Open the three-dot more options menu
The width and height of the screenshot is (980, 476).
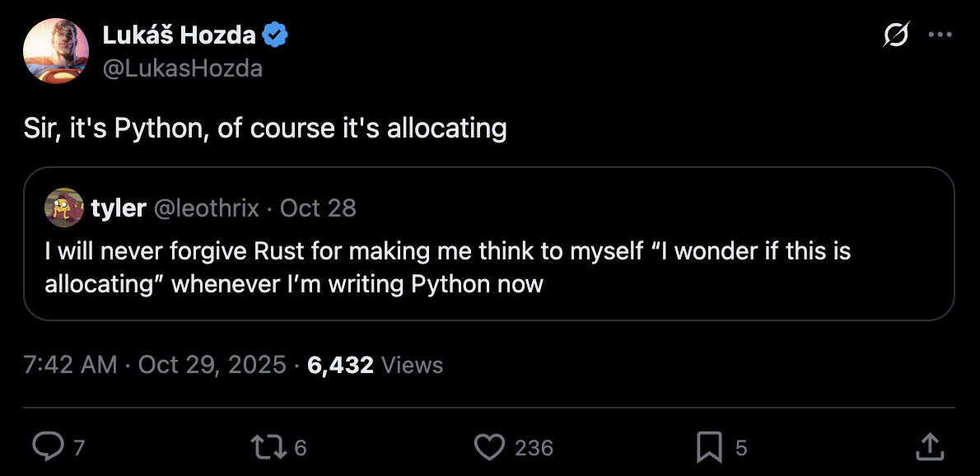click(x=940, y=34)
